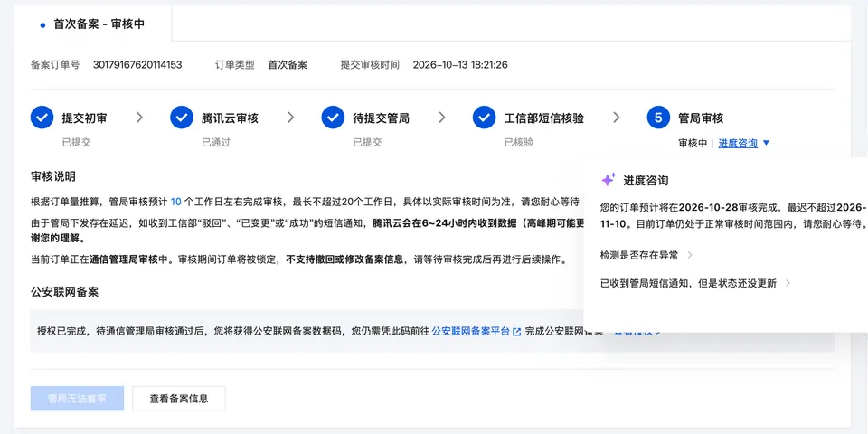Click the 订单类型 value 首次备案
Image resolution: width=868 pixels, height=434 pixels.
tap(288, 65)
